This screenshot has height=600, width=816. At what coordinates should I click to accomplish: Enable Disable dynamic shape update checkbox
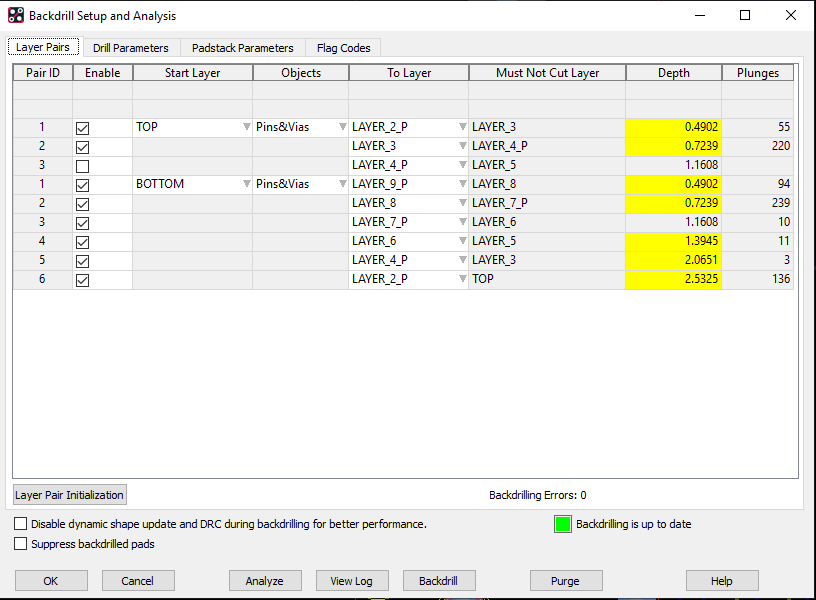click(20, 524)
